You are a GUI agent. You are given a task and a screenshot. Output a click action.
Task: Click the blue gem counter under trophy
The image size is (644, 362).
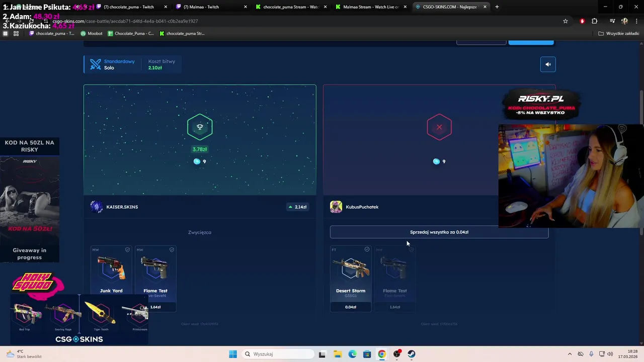[x=200, y=161]
